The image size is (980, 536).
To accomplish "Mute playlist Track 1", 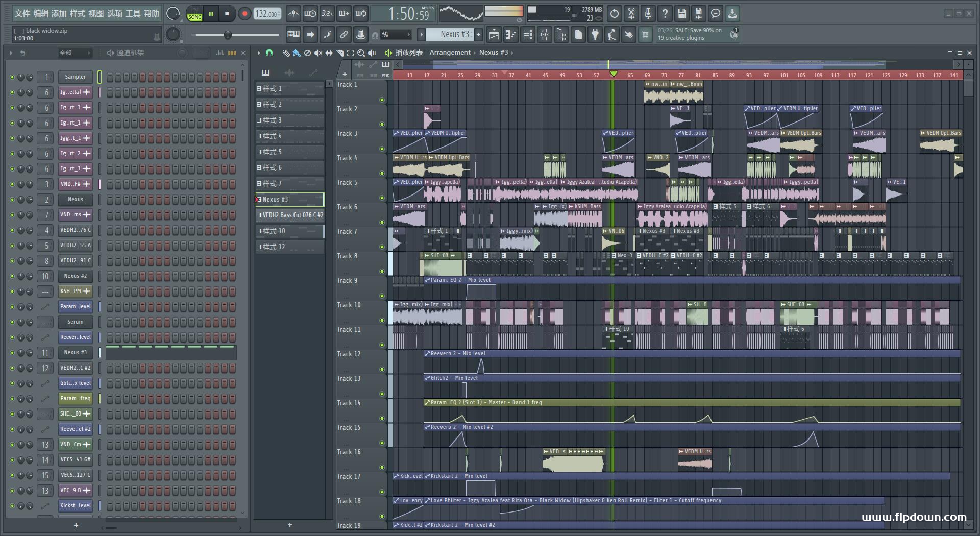I will pyautogui.click(x=382, y=100).
